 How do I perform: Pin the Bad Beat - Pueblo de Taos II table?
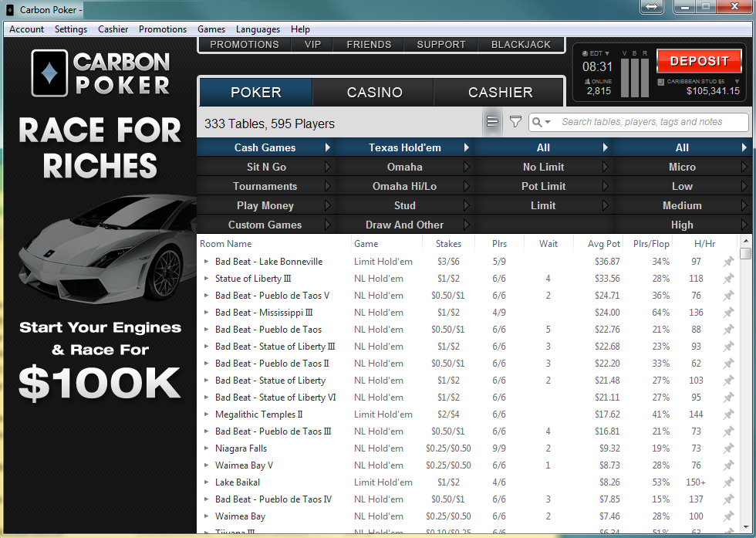728,364
